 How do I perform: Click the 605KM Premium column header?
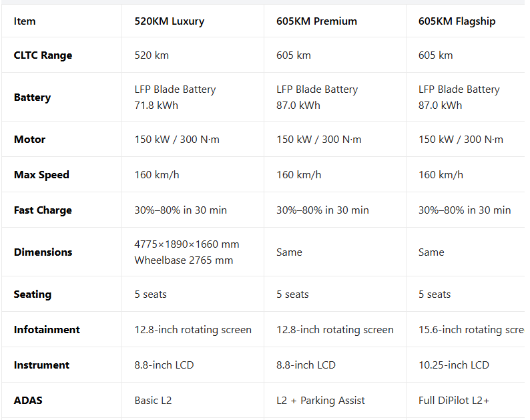point(316,21)
